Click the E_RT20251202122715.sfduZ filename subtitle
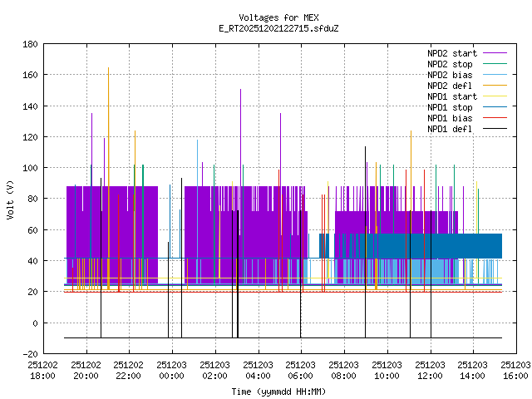 [278, 28]
